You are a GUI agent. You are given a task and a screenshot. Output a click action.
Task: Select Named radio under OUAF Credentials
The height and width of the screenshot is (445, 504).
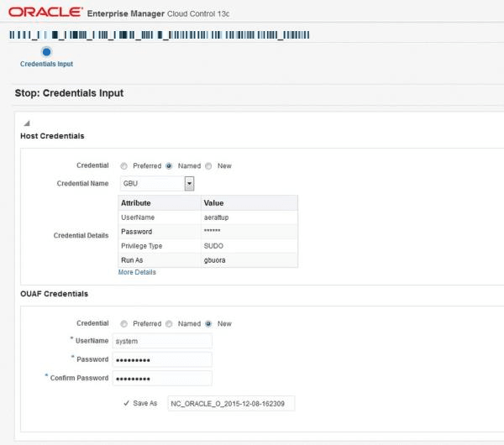tap(169, 324)
